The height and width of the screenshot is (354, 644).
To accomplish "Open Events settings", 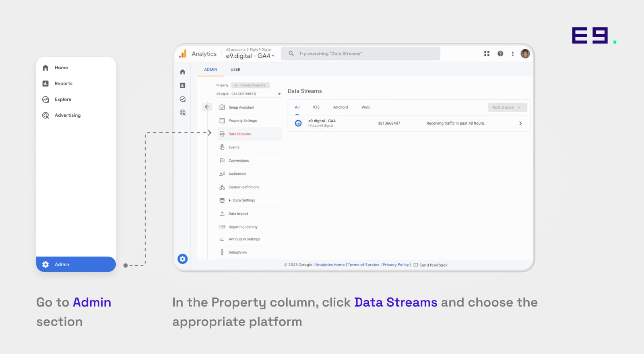I will pos(250,147).
